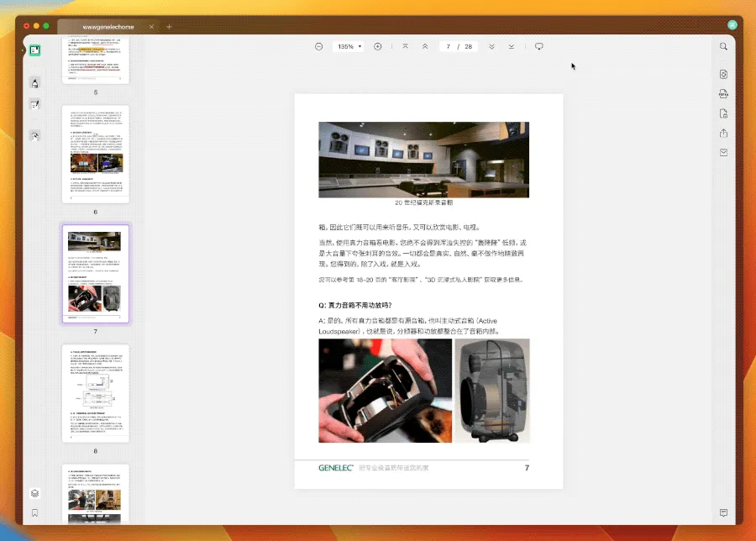Click the page number input field

[448, 47]
